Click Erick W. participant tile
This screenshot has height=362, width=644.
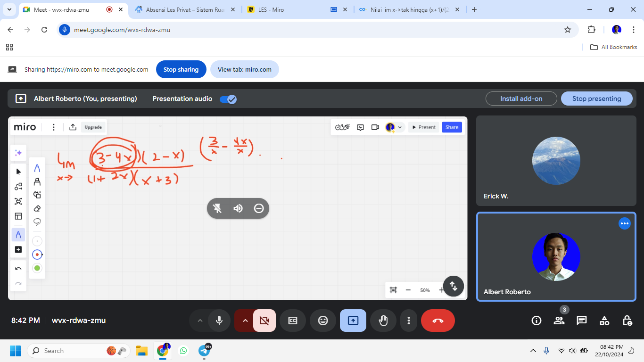(556, 161)
